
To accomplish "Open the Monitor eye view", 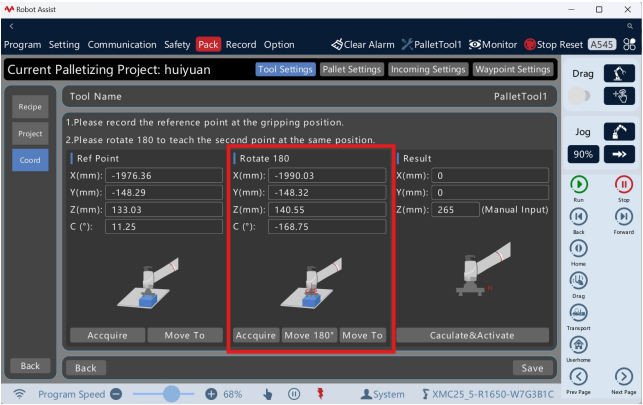I will click(x=493, y=44).
